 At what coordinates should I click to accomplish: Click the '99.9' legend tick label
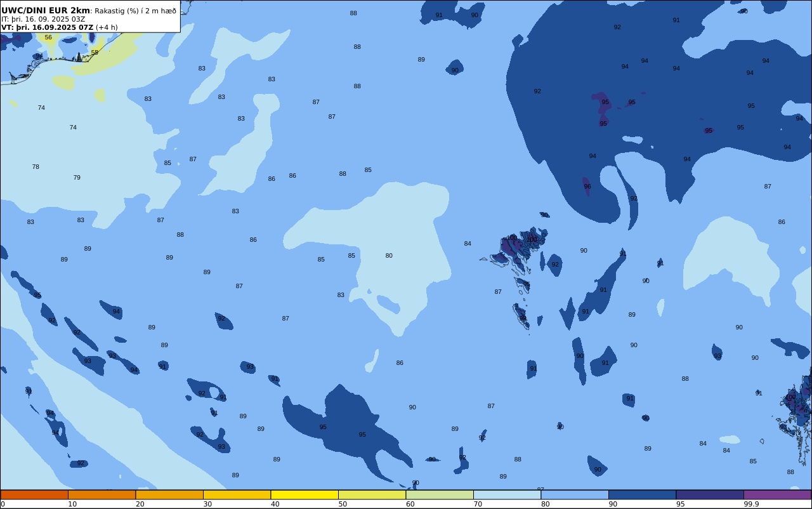click(x=751, y=504)
